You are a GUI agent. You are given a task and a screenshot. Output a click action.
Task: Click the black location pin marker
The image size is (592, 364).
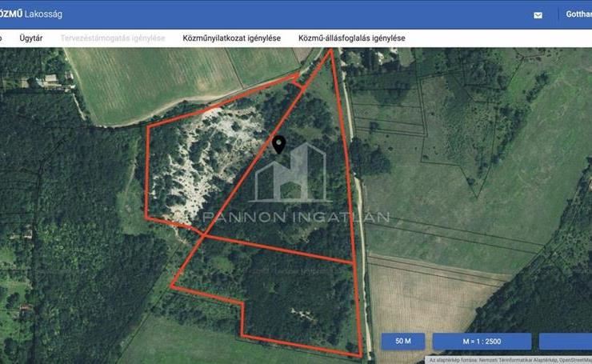coord(278,144)
